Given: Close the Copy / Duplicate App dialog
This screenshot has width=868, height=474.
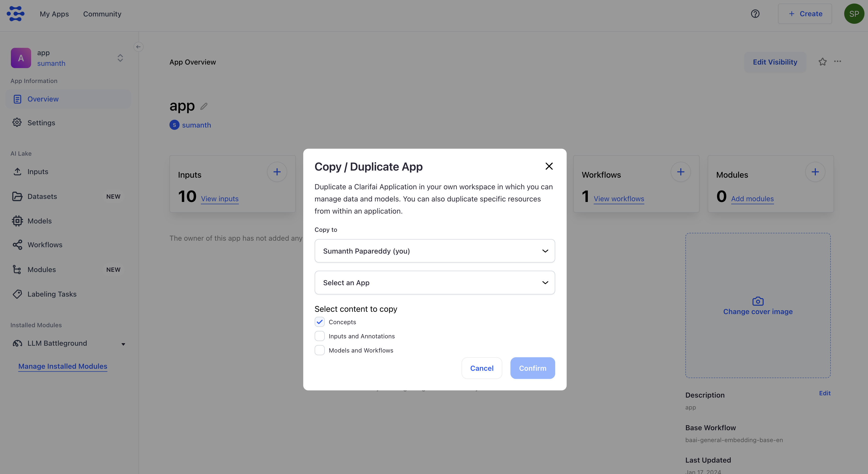Looking at the screenshot, I should point(549,166).
